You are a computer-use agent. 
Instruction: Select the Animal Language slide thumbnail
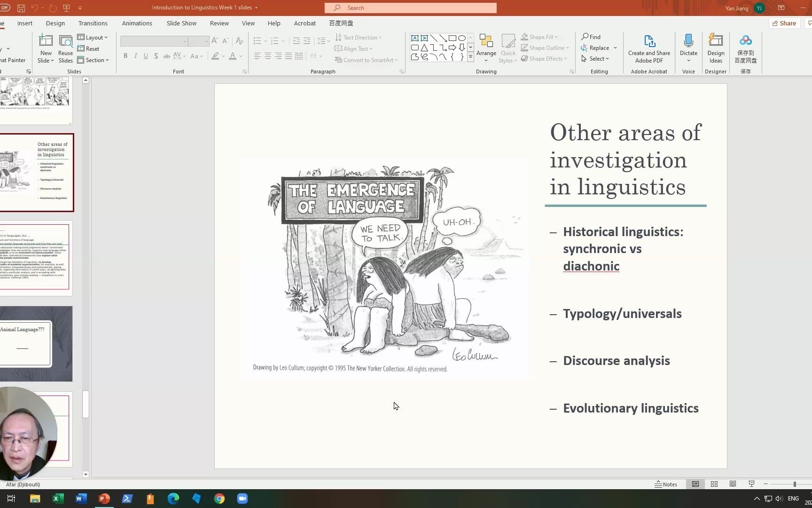[x=36, y=344]
